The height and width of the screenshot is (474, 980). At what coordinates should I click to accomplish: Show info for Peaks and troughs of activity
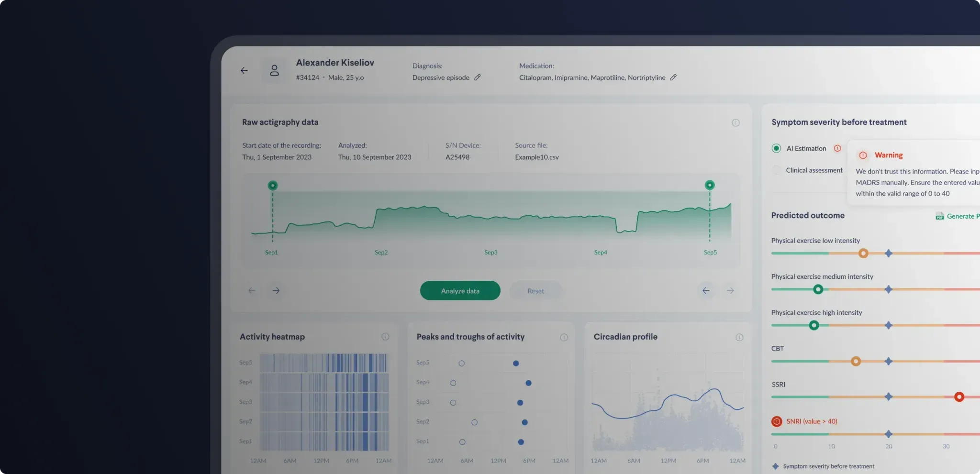coord(564,338)
